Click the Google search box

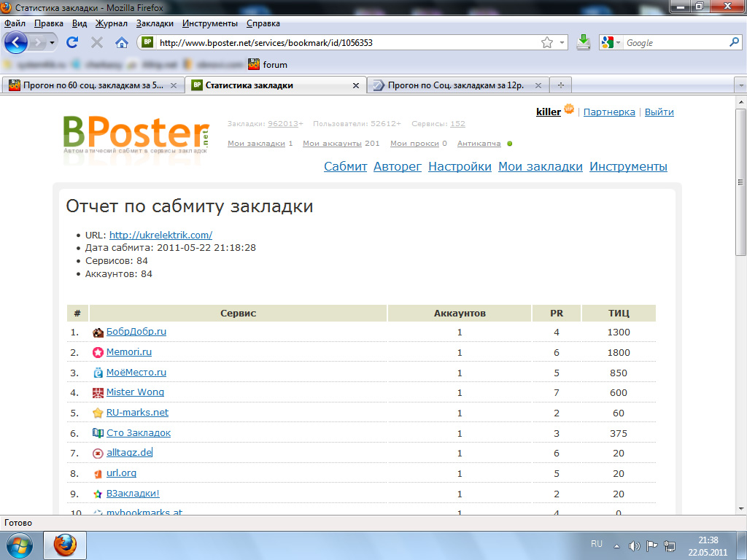click(x=676, y=43)
